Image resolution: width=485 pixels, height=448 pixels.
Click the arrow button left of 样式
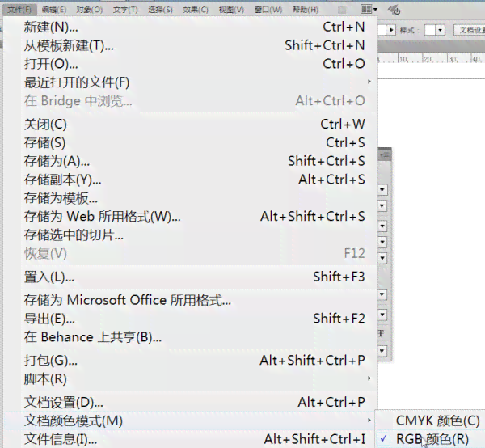[x=391, y=30]
